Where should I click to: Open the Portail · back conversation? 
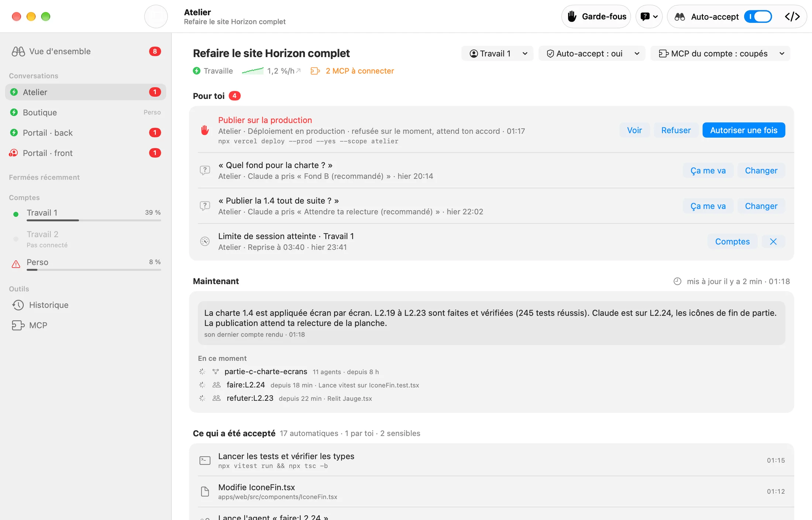point(86,132)
